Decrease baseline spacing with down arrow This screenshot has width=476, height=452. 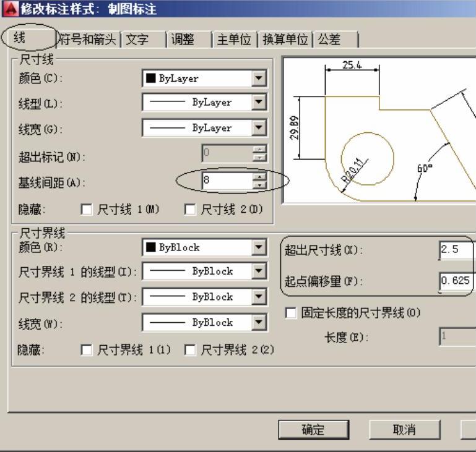coord(261,185)
